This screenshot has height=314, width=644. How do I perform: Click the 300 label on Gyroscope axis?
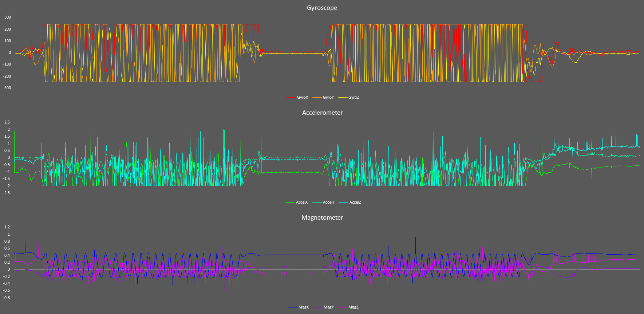pos(8,17)
